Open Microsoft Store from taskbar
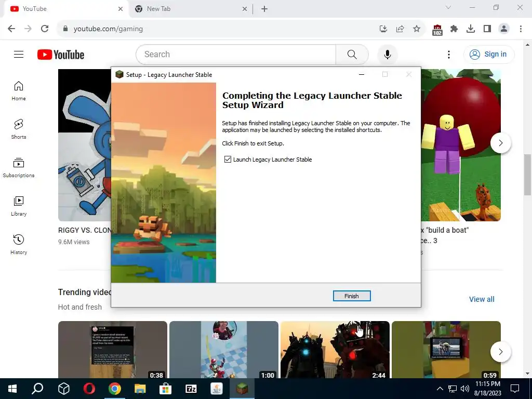This screenshot has width=532, height=399. point(165,389)
